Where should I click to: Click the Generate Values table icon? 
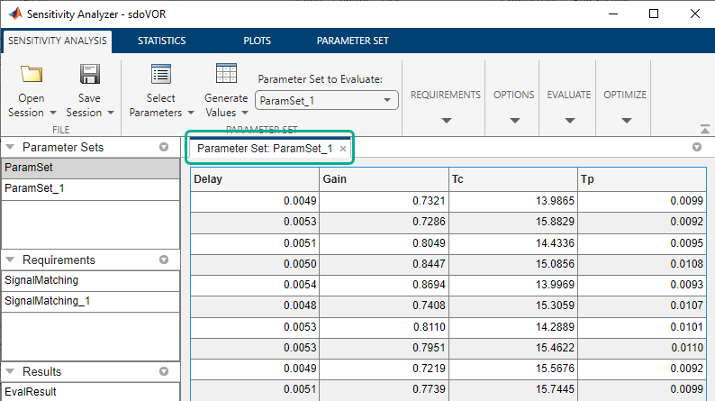click(226, 75)
